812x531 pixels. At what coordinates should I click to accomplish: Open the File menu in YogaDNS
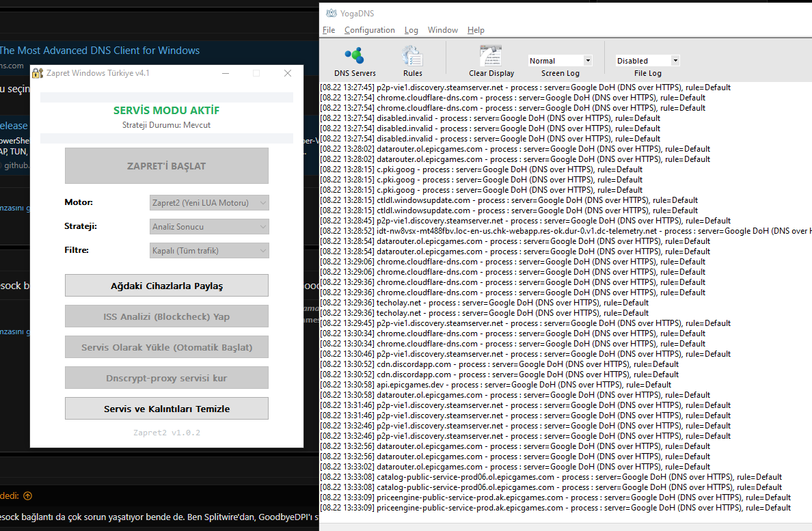pyautogui.click(x=329, y=30)
